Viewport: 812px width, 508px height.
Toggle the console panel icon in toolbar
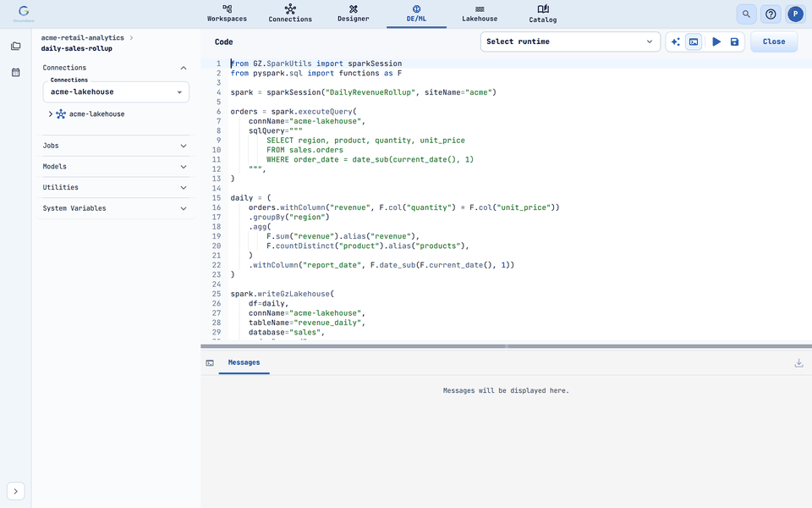tap(694, 41)
